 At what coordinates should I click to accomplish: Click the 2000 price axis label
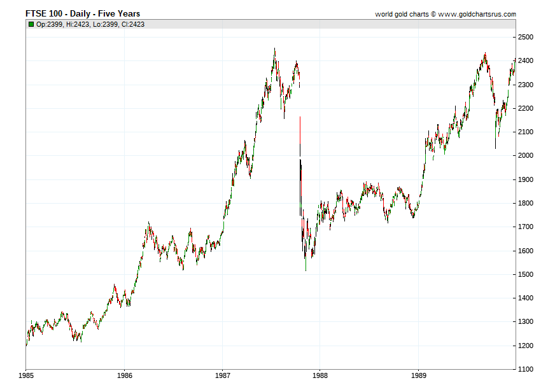coord(526,156)
